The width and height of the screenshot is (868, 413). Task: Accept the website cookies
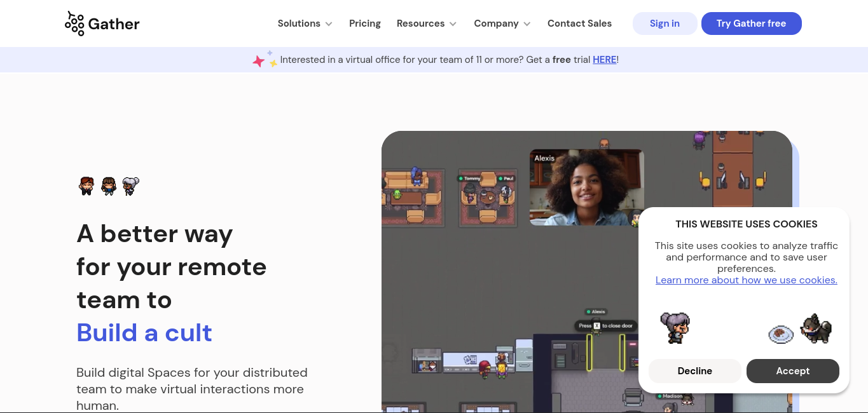coord(793,371)
